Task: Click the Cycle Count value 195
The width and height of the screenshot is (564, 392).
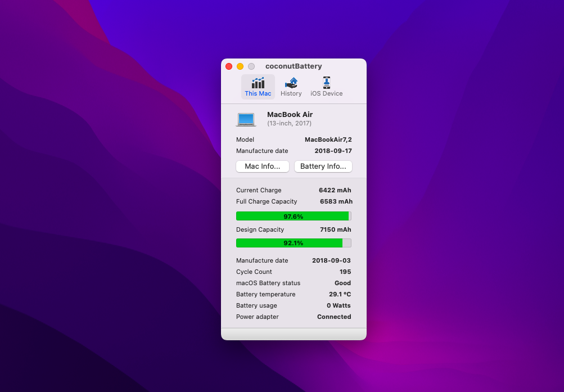Action: point(345,272)
